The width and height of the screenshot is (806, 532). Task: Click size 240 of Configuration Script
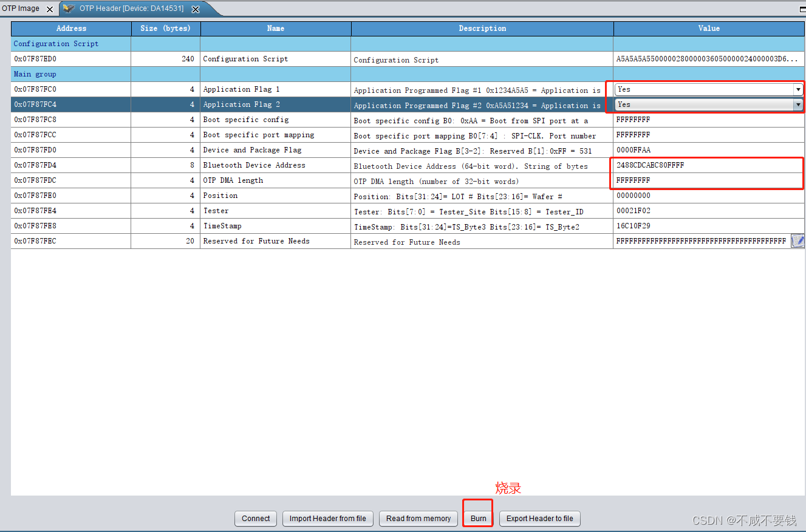[166, 59]
